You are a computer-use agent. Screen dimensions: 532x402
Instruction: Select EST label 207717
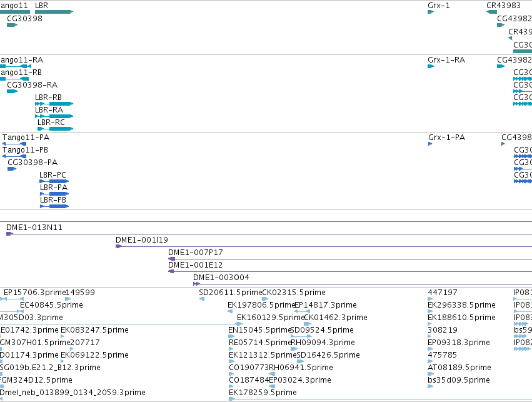(85, 343)
